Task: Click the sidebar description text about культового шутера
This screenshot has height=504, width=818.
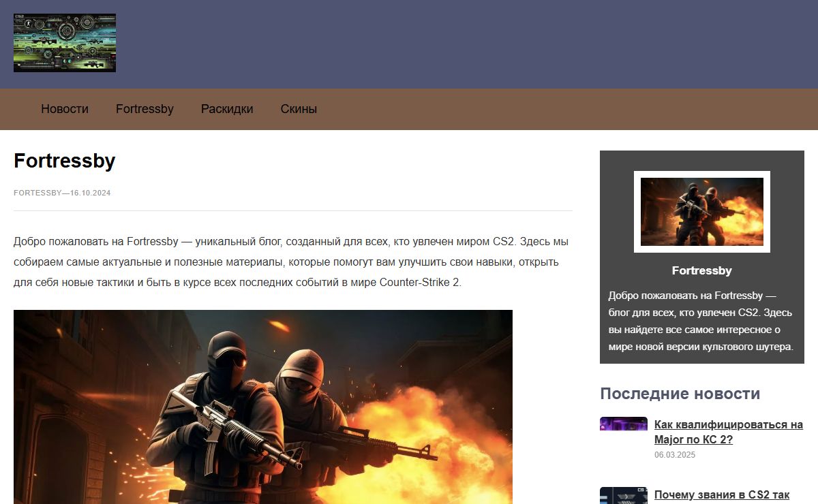Action: pyautogui.click(x=701, y=321)
